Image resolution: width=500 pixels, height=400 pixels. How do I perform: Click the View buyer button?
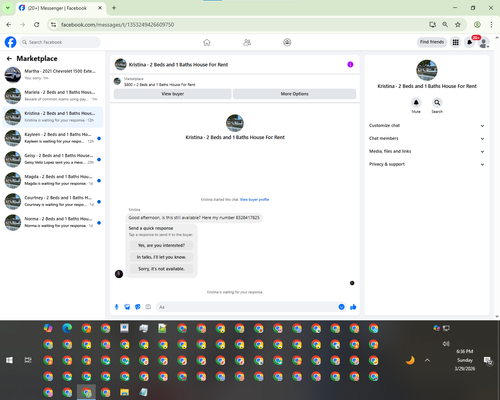click(x=173, y=94)
